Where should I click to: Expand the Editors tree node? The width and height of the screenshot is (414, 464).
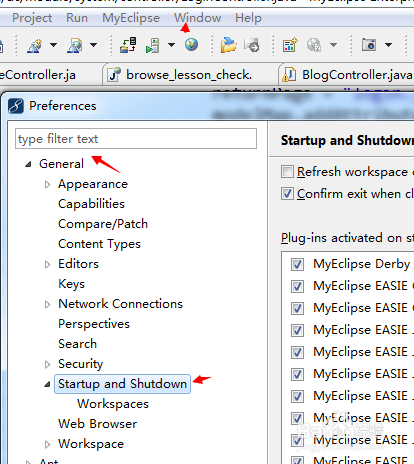click(x=48, y=264)
